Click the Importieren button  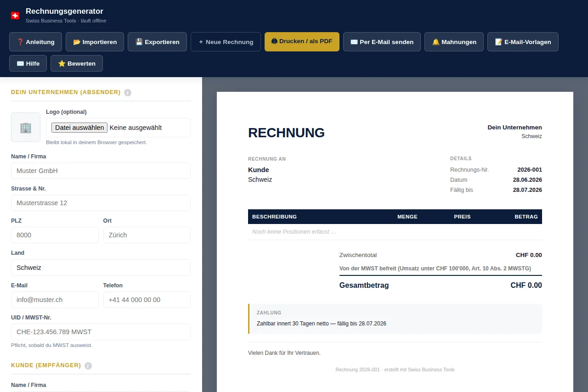pos(95,42)
